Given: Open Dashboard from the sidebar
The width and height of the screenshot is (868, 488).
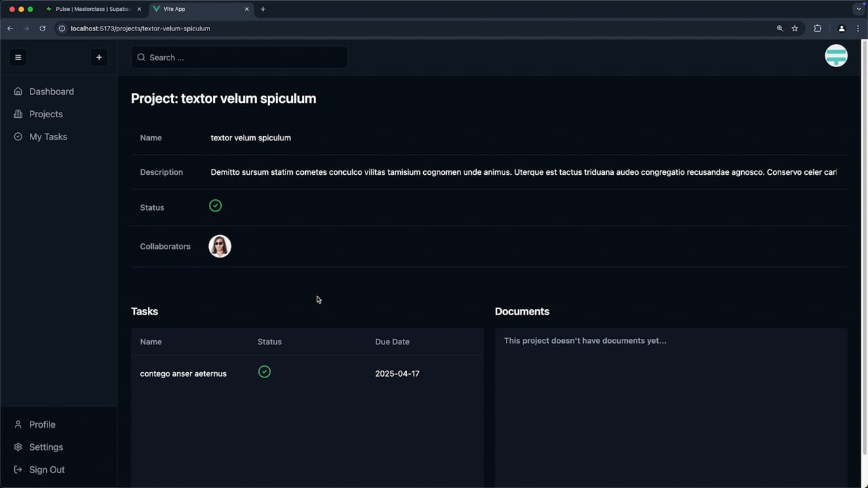Looking at the screenshot, I should 52,91.
